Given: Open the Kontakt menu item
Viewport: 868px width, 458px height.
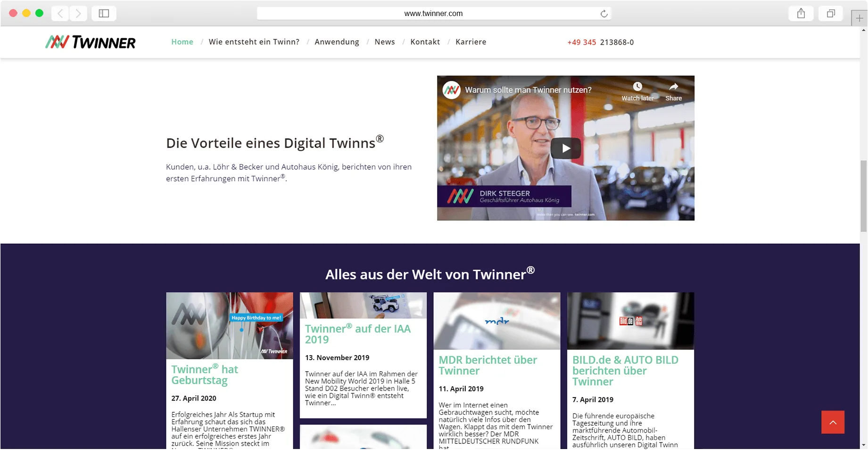Looking at the screenshot, I should pyautogui.click(x=425, y=42).
